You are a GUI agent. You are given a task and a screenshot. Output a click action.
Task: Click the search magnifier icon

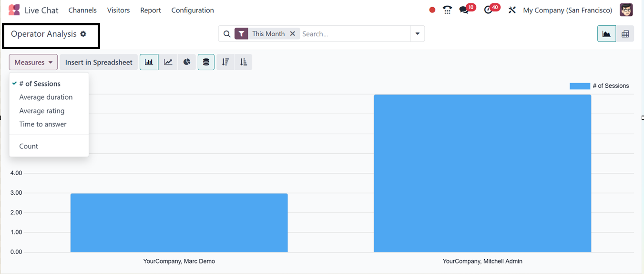[x=227, y=34]
